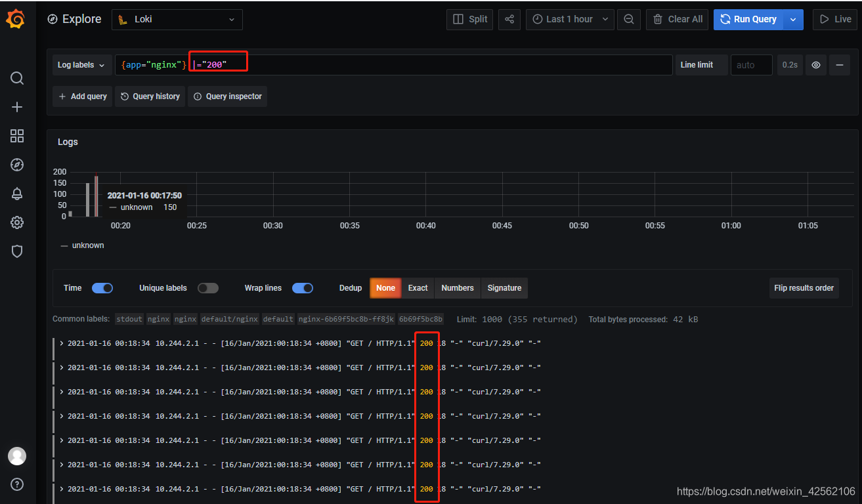Click the 0.2s query time label
This screenshot has width=862, height=504.
(x=790, y=65)
